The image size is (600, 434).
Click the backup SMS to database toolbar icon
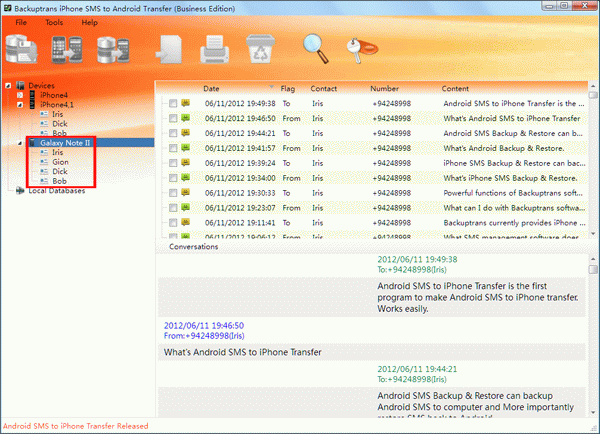click(21, 49)
